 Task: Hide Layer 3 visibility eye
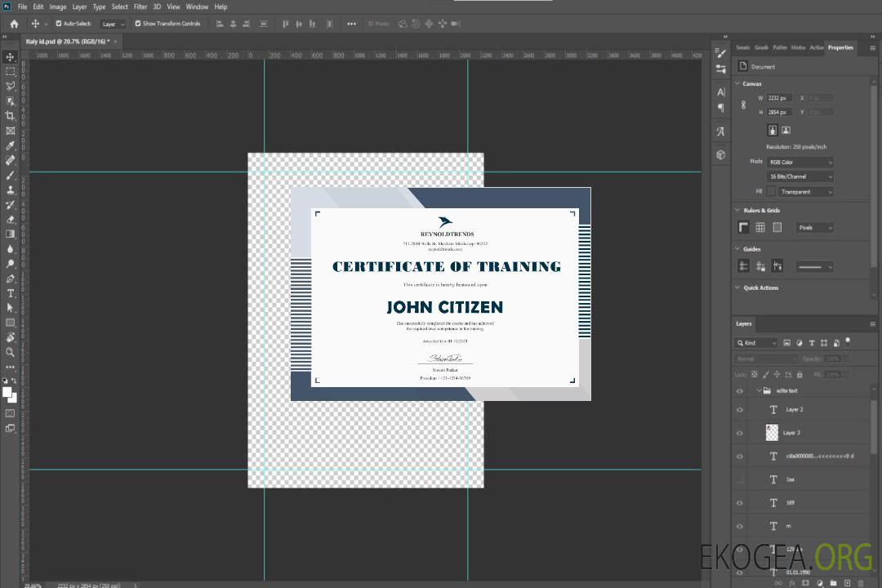[740, 433]
